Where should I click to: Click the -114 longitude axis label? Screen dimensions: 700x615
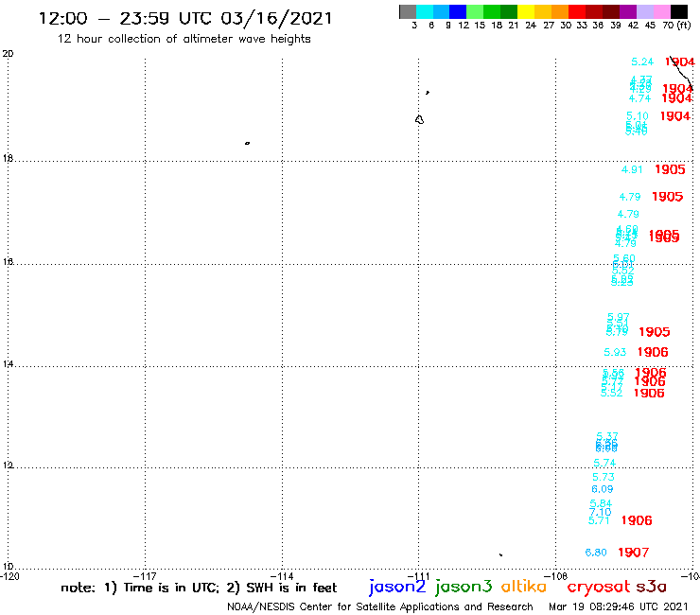(x=282, y=576)
